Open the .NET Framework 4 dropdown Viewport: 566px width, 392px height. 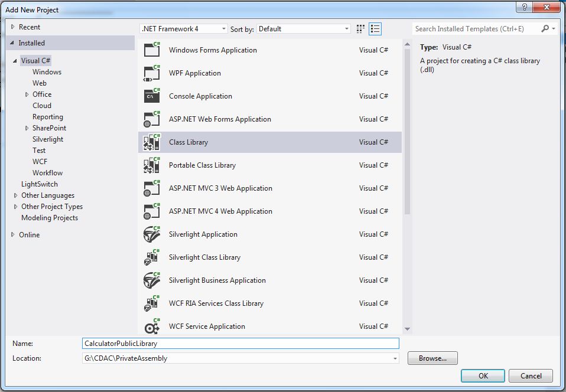tap(183, 29)
